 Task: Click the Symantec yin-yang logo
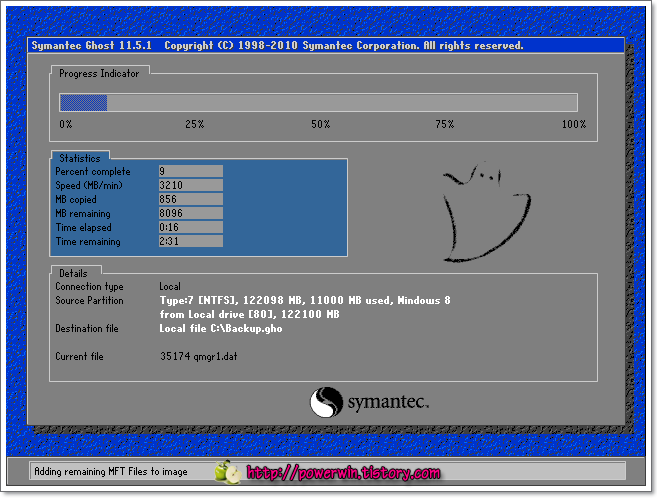326,402
